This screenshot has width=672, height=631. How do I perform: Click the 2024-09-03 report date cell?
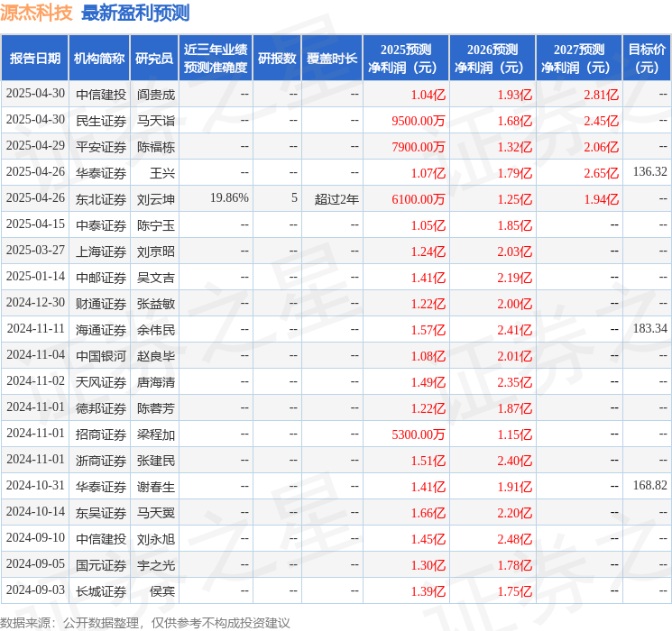35,590
